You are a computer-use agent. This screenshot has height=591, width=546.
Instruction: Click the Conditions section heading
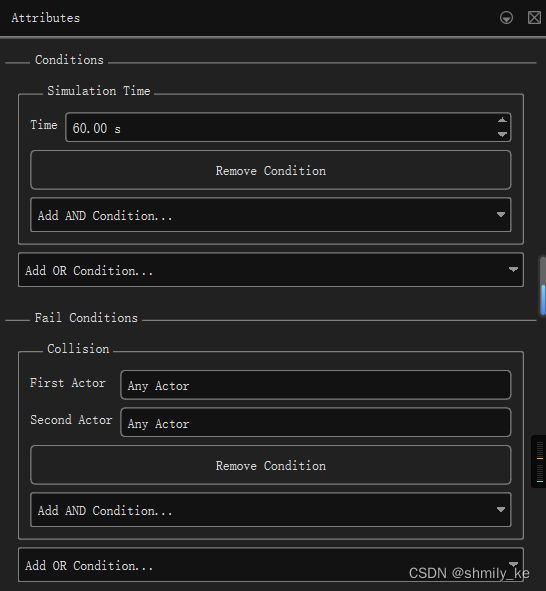(x=69, y=60)
